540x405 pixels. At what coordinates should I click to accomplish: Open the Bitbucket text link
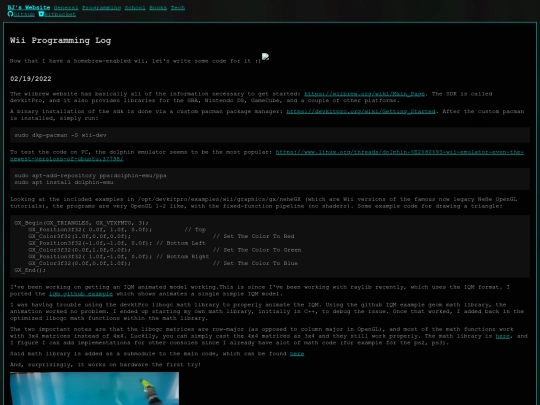click(x=60, y=14)
